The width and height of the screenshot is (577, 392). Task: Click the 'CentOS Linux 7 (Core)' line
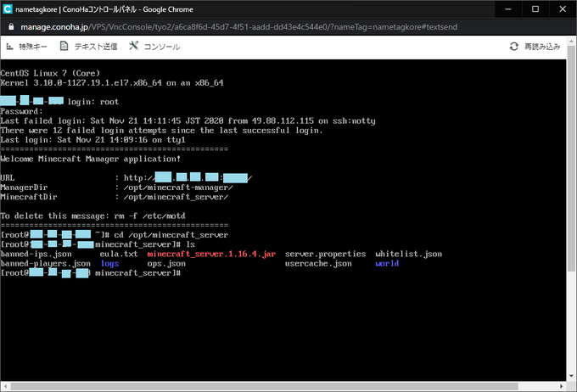tap(50, 73)
